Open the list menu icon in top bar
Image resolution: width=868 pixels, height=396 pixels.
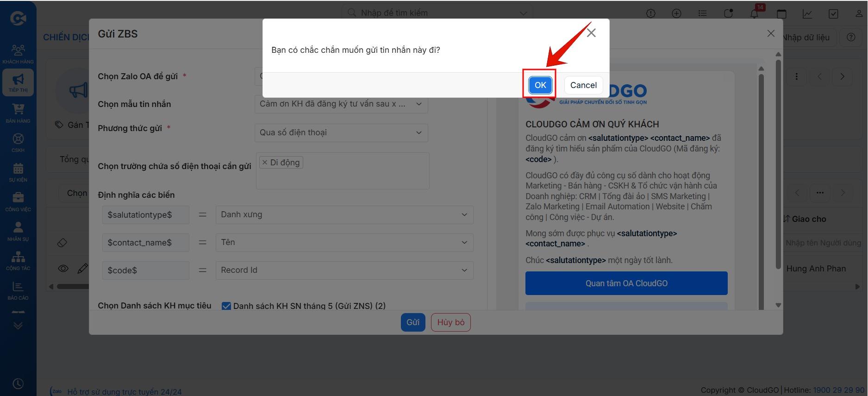coord(702,13)
